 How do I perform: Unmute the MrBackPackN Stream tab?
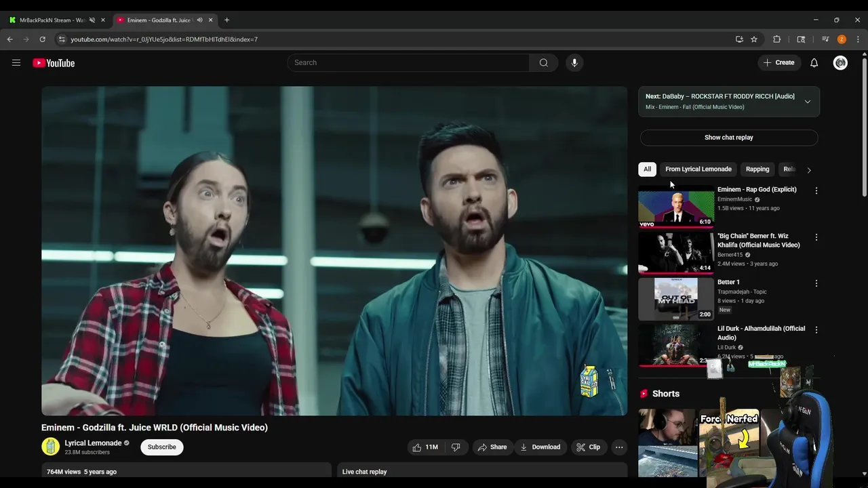[92, 20]
